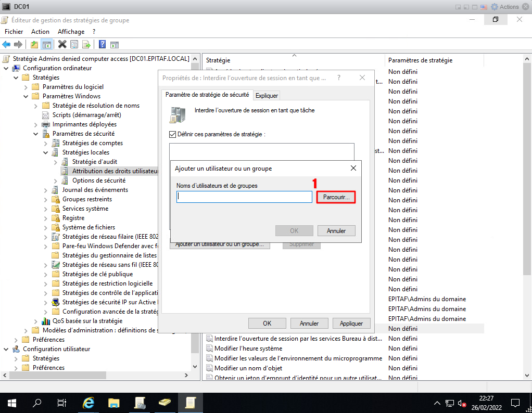532x413 pixels.
Task: Open Properties via the toolbar icon
Action: pyautogui.click(x=74, y=44)
